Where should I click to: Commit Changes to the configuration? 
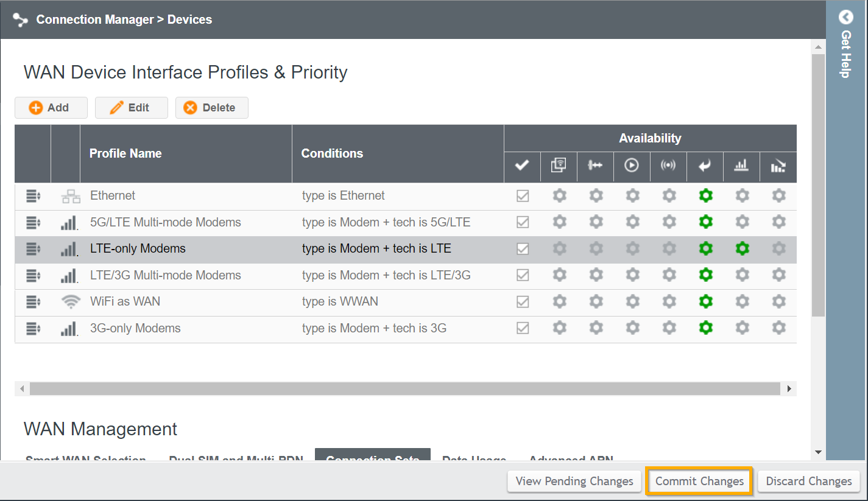699,481
